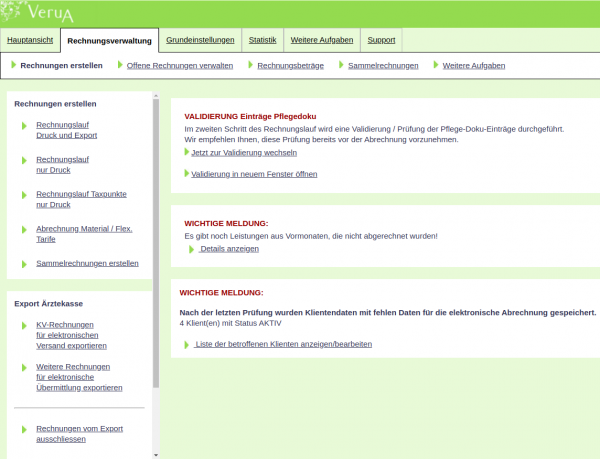Export KV-Rechnungen für elektronischen Versand

(x=72, y=335)
